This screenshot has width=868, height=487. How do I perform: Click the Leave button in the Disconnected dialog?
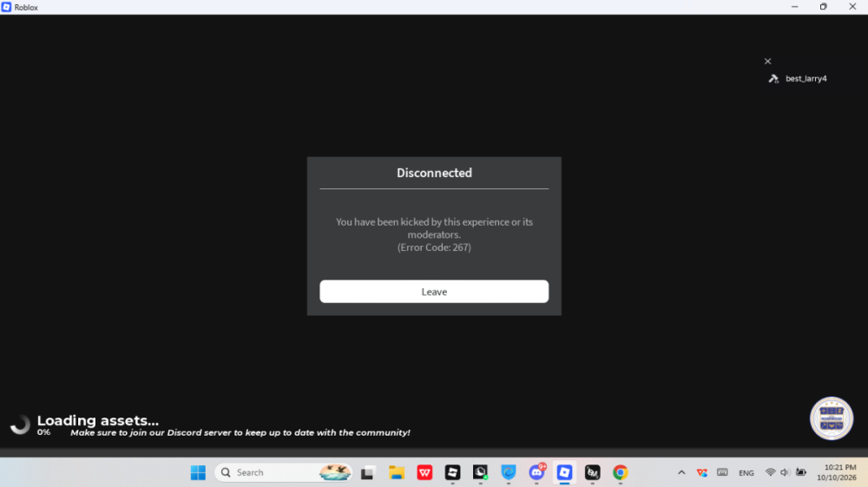pos(434,291)
